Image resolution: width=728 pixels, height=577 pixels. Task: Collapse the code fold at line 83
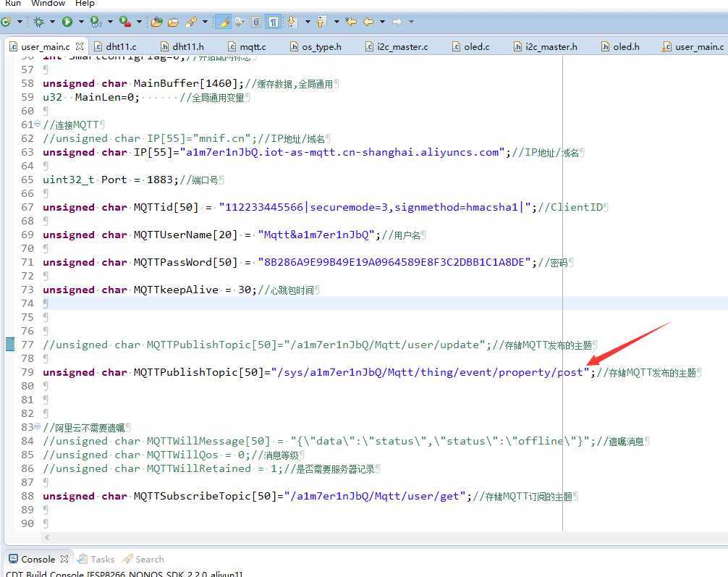point(37,426)
